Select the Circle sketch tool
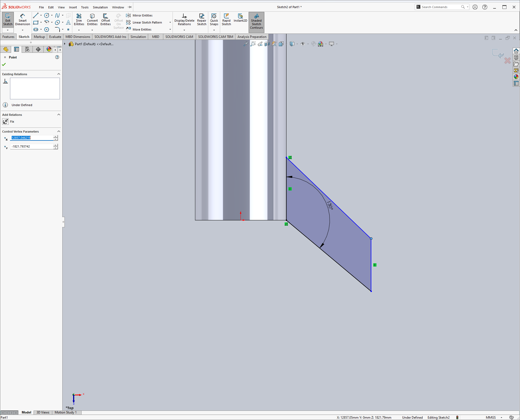 click(x=47, y=15)
